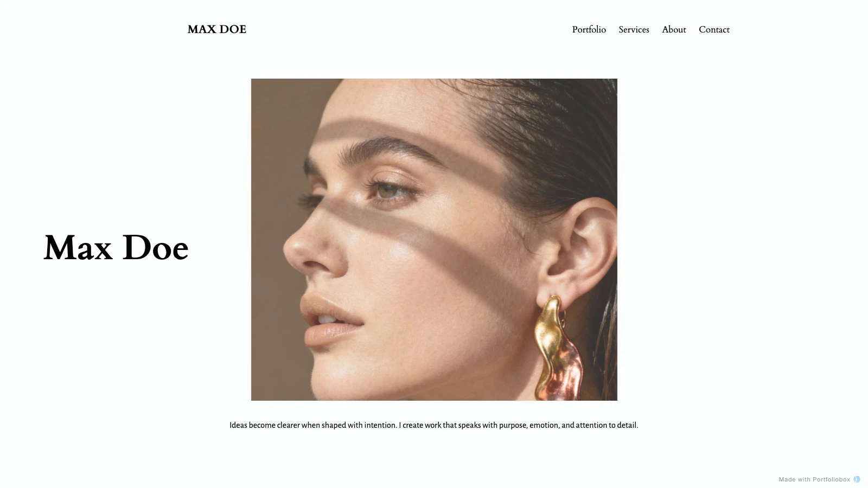Click the tagline sentence starting with Ideas become clearer
868x488 pixels.
coord(313,425)
